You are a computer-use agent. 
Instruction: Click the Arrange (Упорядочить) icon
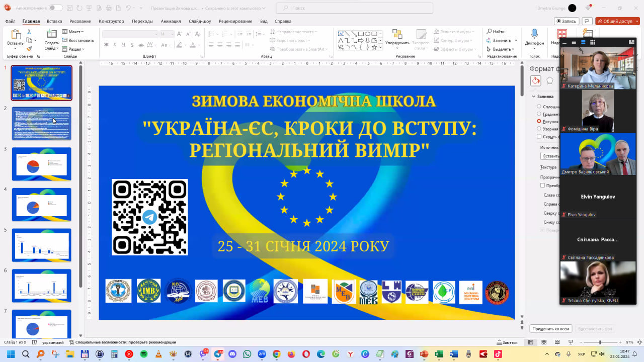click(x=397, y=34)
